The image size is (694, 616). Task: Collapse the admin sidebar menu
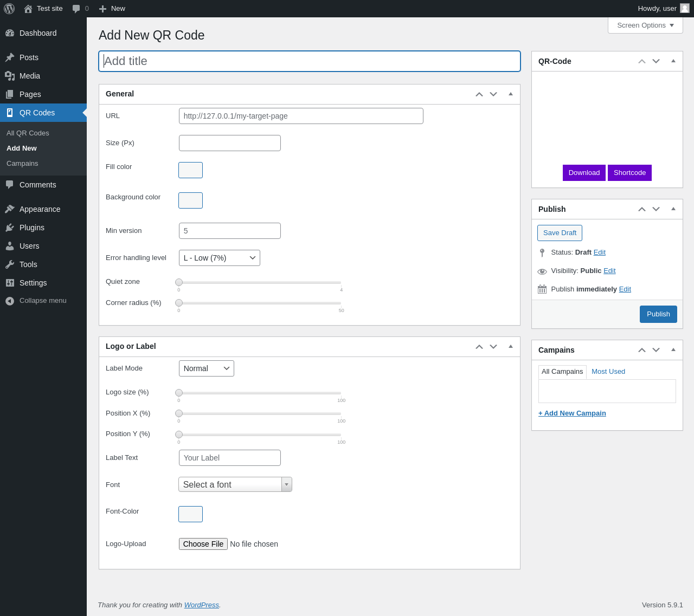point(43,301)
